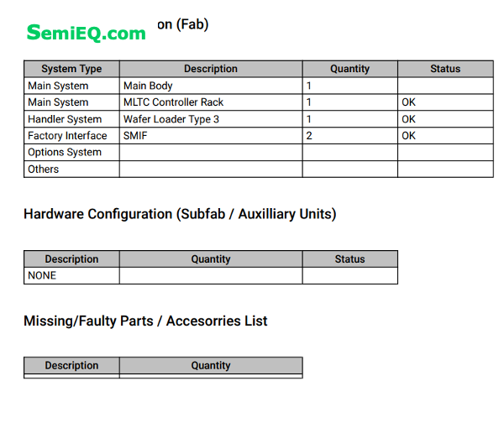Select the SMIF quantity cell showing 2
Image resolution: width=504 pixels, height=428 pixels.
tap(350, 135)
